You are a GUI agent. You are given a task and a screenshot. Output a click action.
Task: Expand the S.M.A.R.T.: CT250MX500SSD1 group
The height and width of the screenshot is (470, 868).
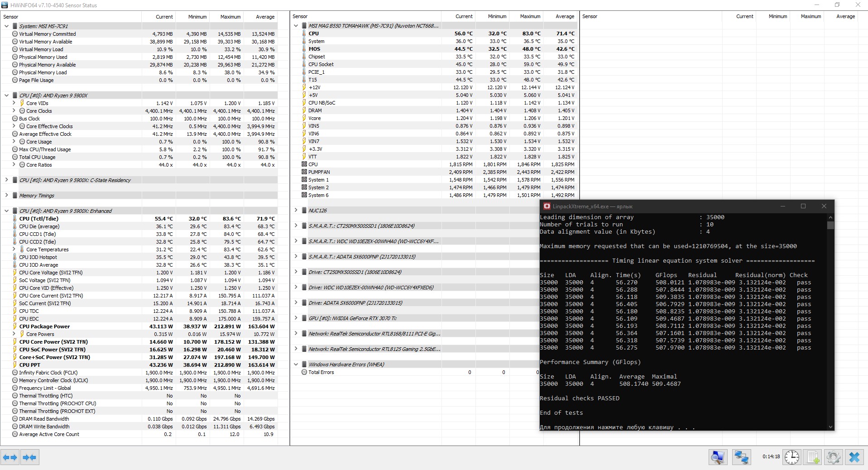pos(296,226)
